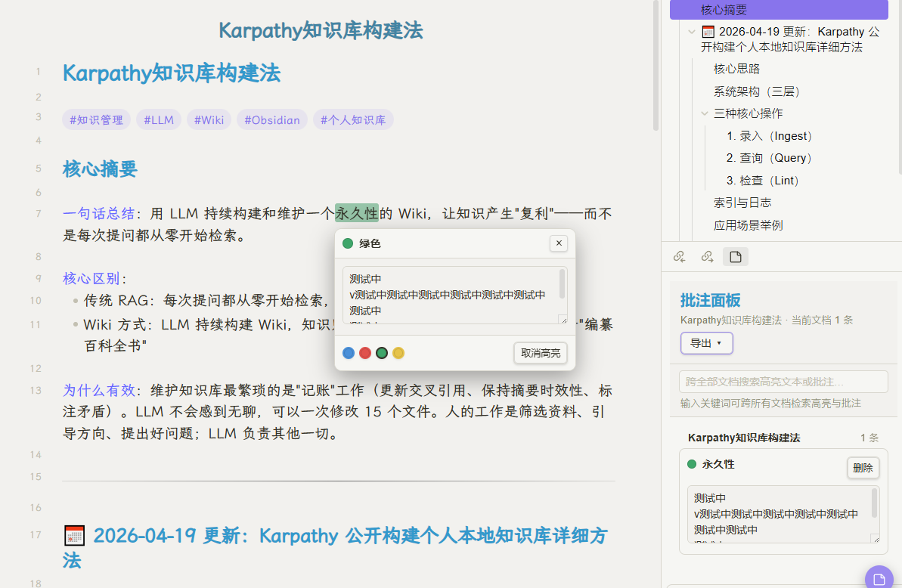
Task: Click the popup annotation textarea scrollbar
Action: 562,284
